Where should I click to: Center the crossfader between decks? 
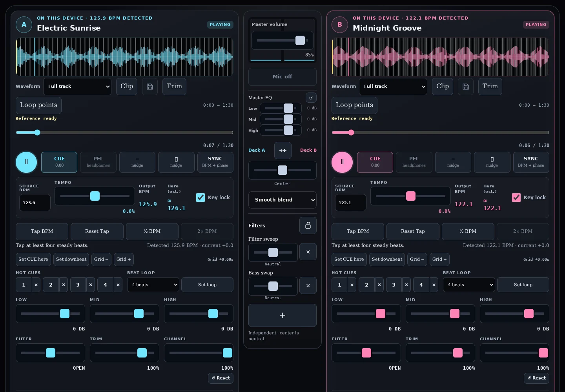click(283, 151)
